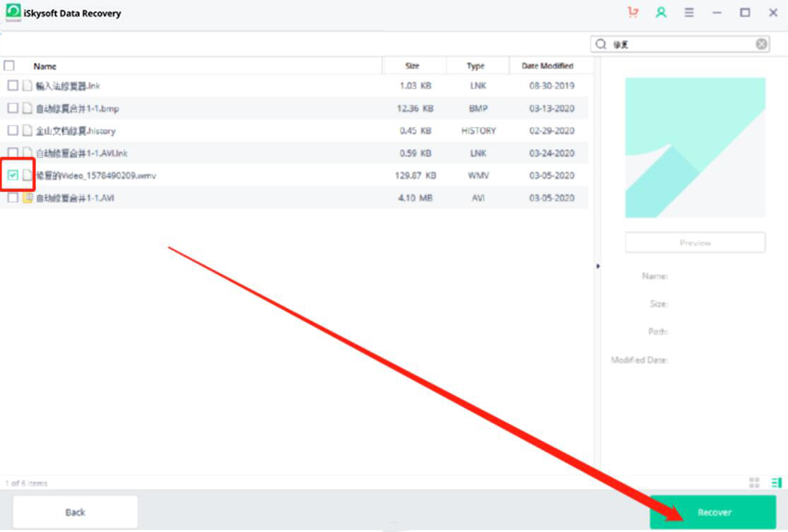Select the Video_1578490209.wmv file name
Viewport: 788px width, 532px height.
point(96,175)
